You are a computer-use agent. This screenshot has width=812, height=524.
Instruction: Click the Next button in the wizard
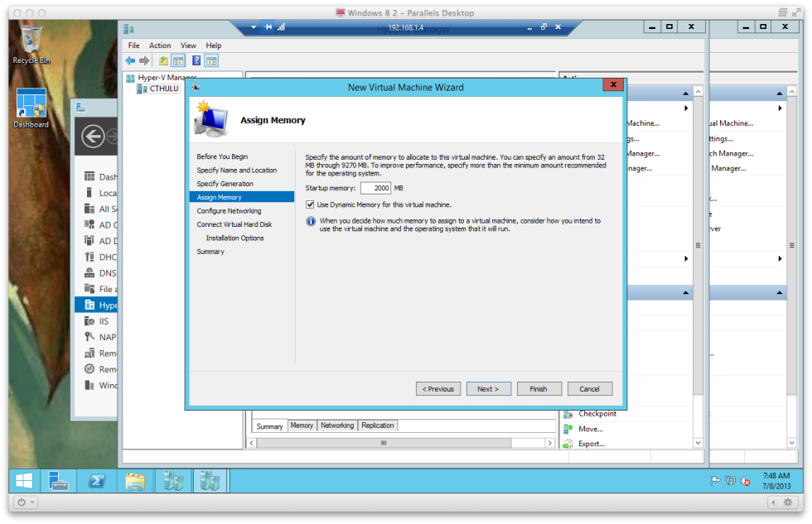pos(488,388)
